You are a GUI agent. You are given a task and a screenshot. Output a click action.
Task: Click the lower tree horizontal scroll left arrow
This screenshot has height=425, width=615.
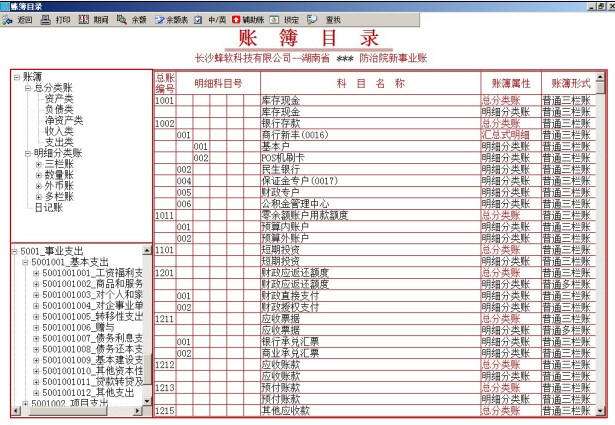[16, 411]
